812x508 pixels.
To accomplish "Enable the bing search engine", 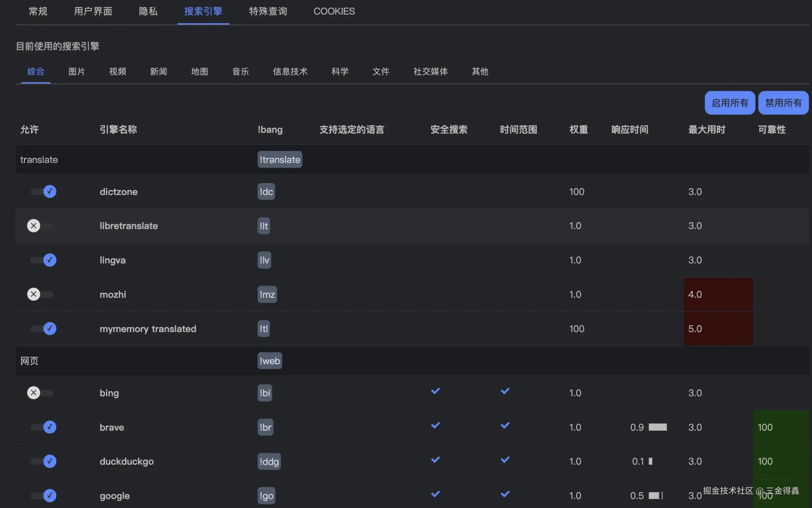I will 40,393.
